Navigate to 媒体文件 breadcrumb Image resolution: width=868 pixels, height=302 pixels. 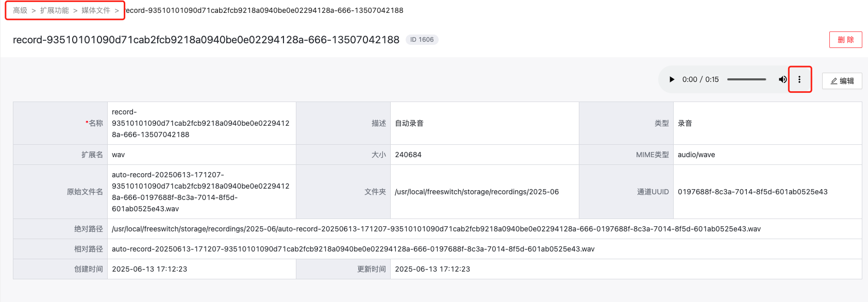(x=96, y=10)
